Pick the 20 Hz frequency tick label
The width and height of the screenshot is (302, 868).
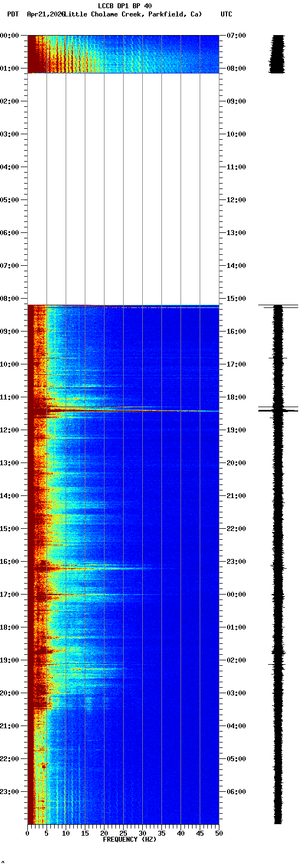(x=104, y=833)
